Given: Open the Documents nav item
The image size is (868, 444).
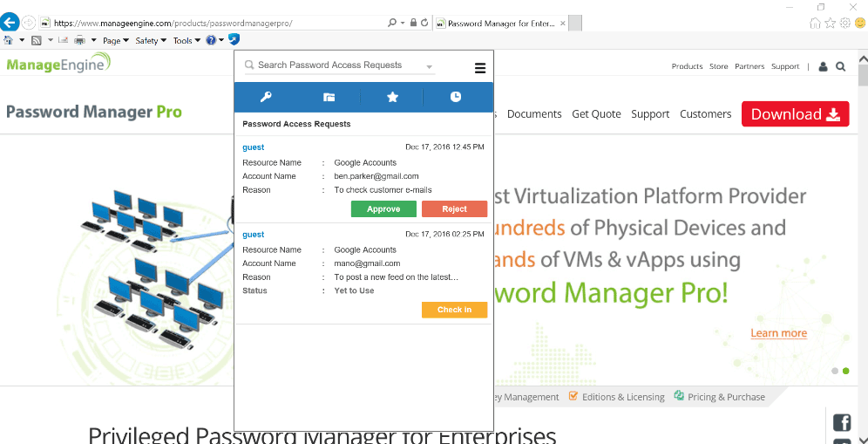Looking at the screenshot, I should click(534, 114).
